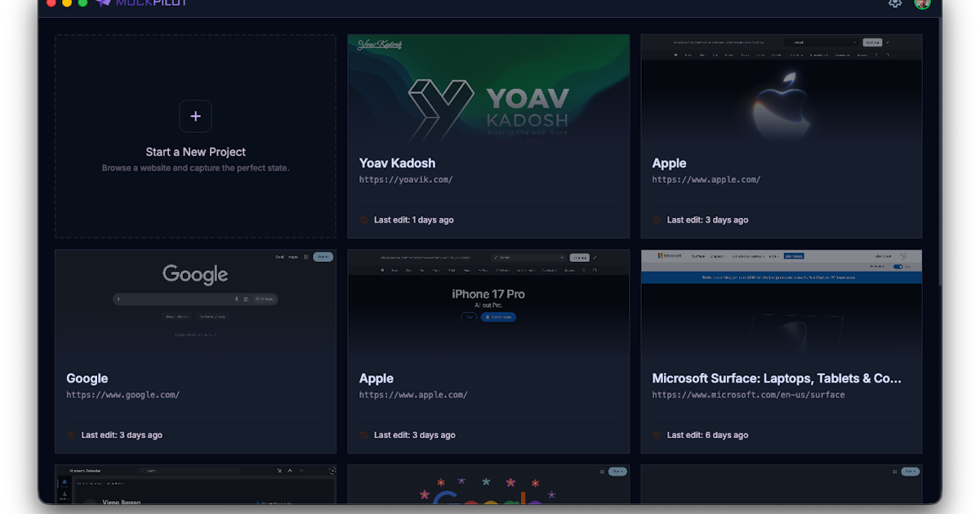
Task: Click clock icon on Google card's last edit
Action: (x=71, y=435)
